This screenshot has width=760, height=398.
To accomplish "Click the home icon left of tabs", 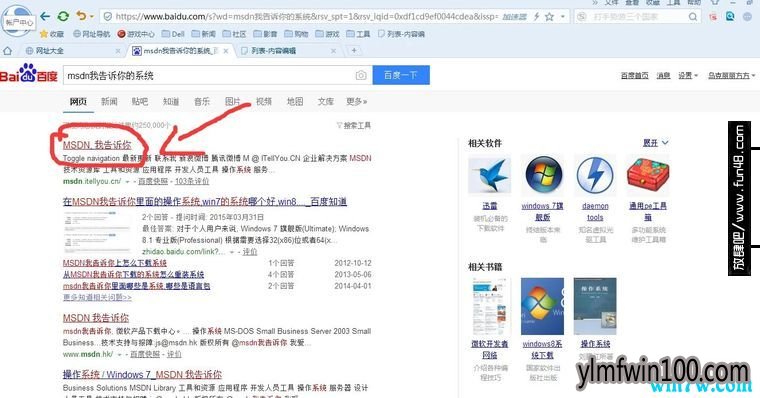I will (7, 50).
